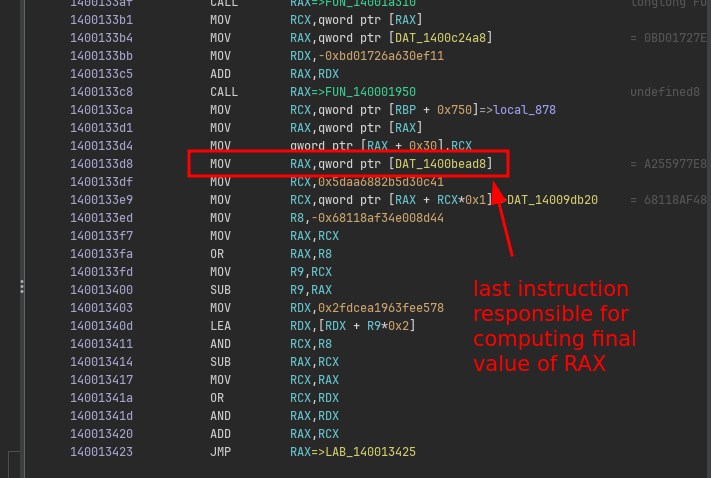Click the OR mnemonic at address 1400133fa
The width and height of the screenshot is (711, 478).
[217, 254]
